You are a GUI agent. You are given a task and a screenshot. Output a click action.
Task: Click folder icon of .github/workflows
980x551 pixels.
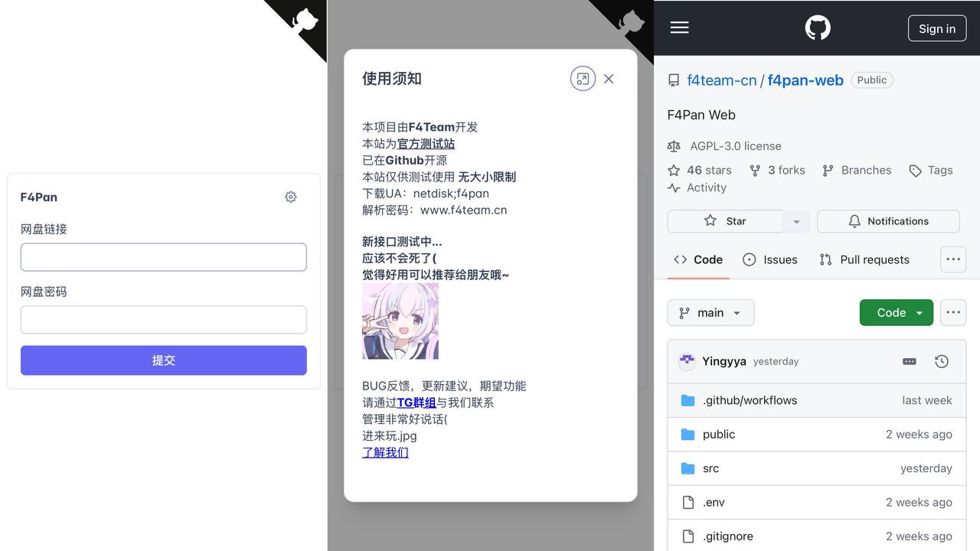point(688,400)
